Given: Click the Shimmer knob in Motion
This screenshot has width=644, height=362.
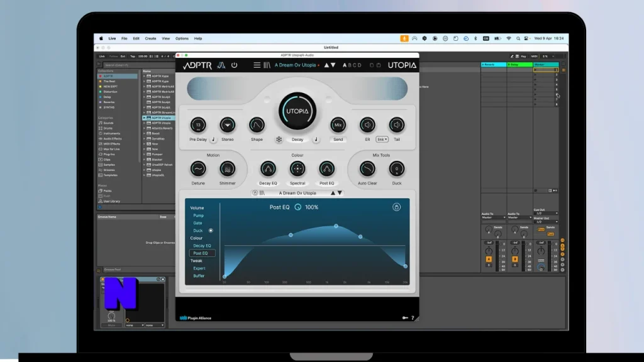Looking at the screenshot, I should tap(227, 168).
